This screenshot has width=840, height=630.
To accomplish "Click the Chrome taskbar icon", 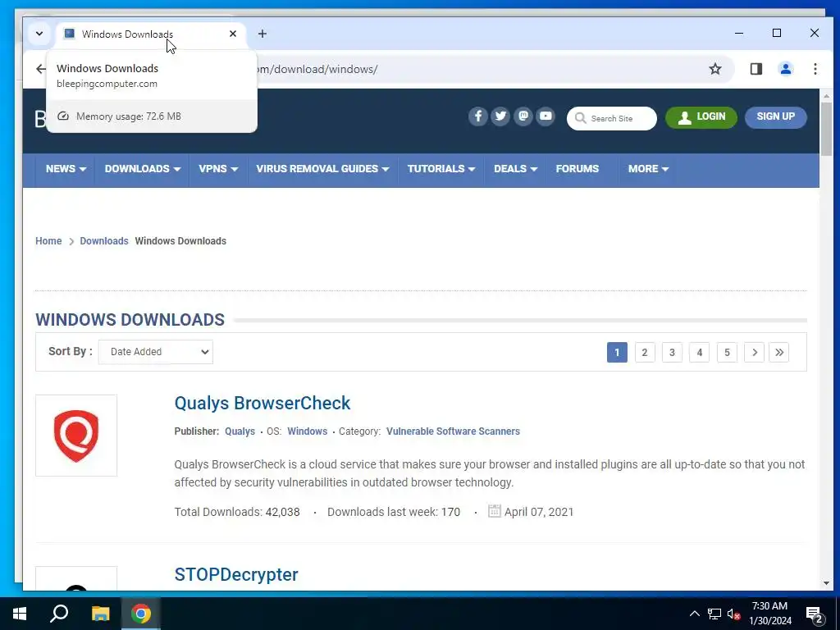I will pos(141,614).
